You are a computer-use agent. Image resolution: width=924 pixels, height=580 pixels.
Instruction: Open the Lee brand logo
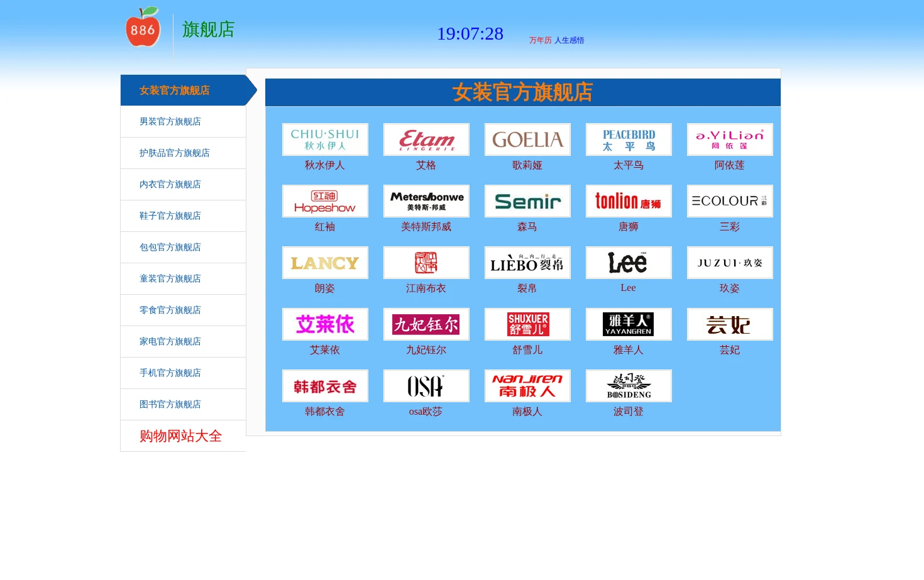[629, 263]
